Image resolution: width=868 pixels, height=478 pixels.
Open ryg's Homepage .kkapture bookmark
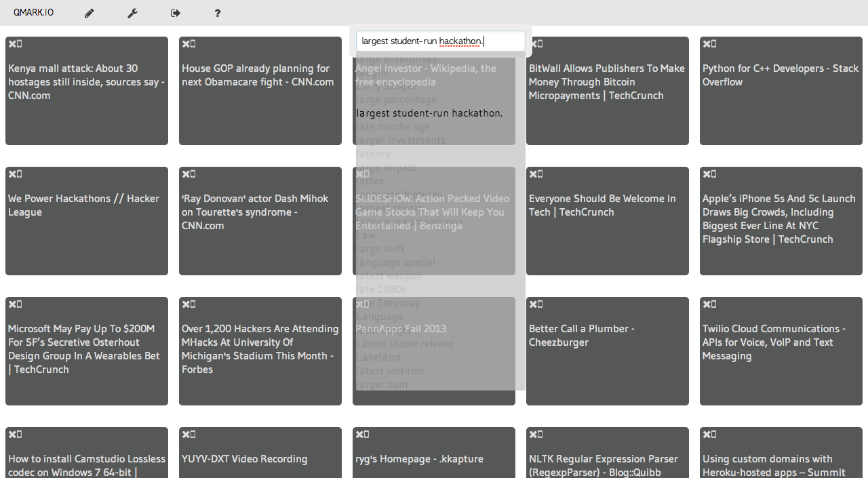419,459
